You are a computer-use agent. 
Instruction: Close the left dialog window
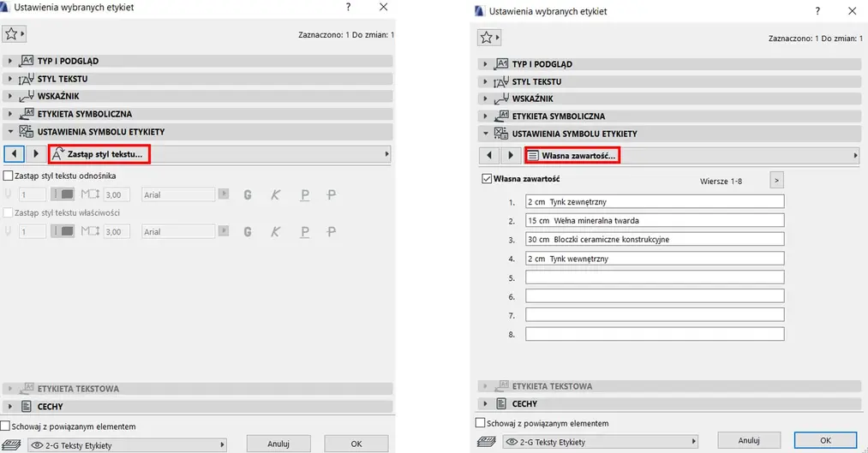(383, 7)
